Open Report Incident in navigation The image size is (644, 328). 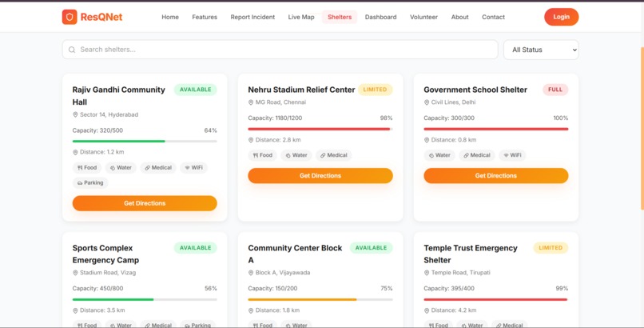tap(252, 18)
